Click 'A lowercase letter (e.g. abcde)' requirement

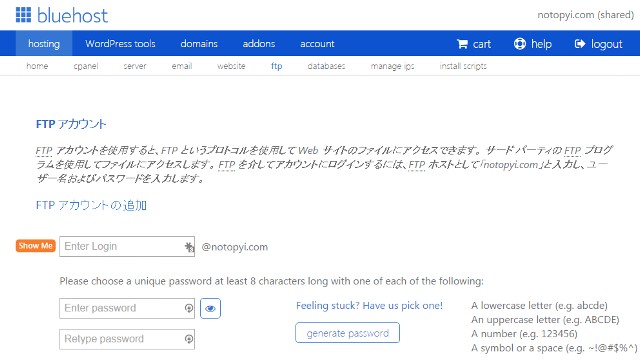pos(539,306)
